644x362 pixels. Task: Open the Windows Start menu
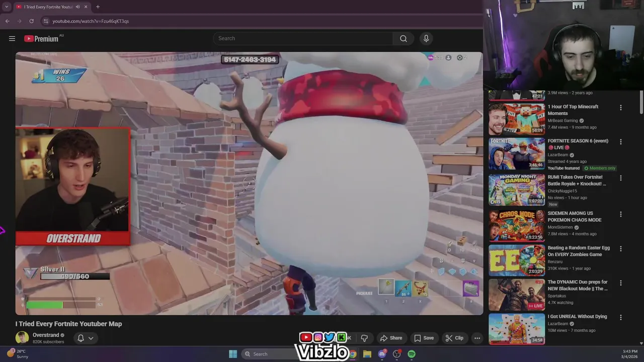pos(233,354)
